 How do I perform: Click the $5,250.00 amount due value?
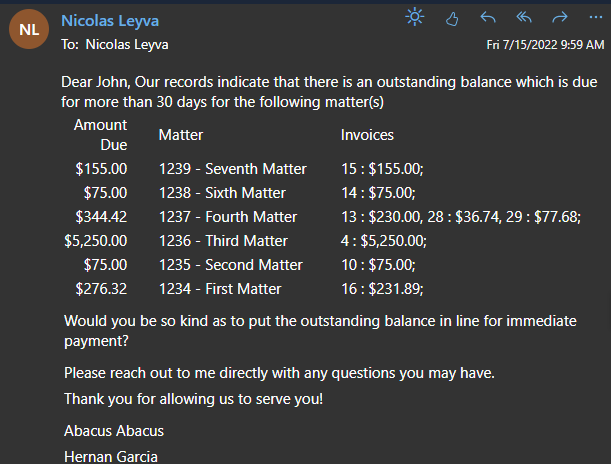coord(96,241)
